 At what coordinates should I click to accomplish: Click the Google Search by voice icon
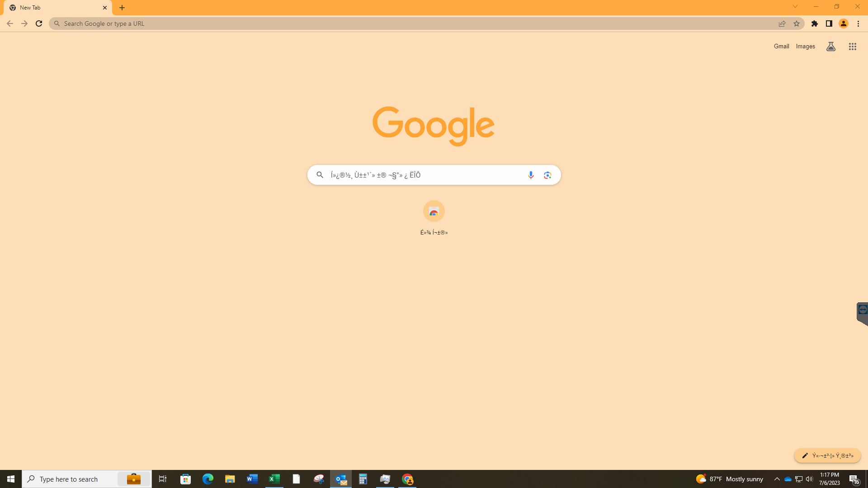(531, 174)
